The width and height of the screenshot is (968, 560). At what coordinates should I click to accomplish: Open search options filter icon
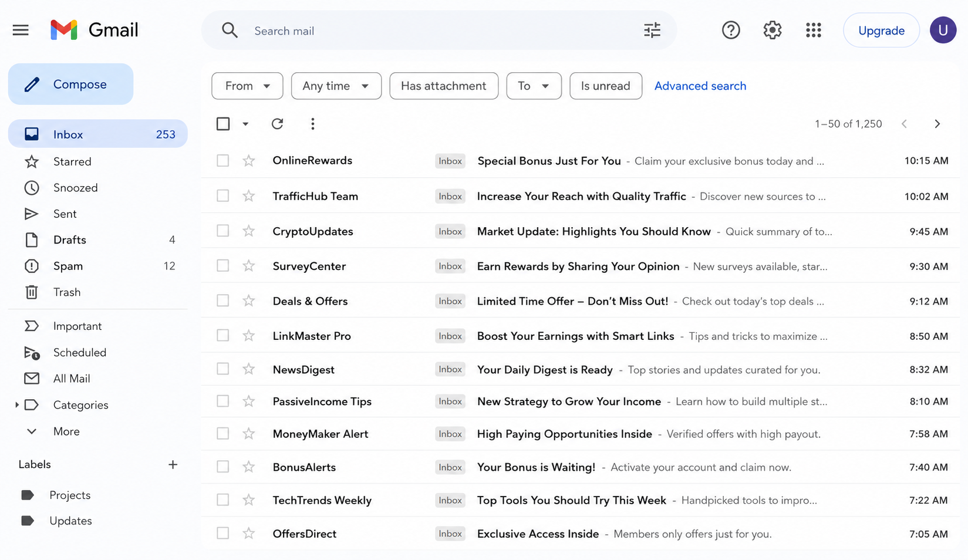652,30
